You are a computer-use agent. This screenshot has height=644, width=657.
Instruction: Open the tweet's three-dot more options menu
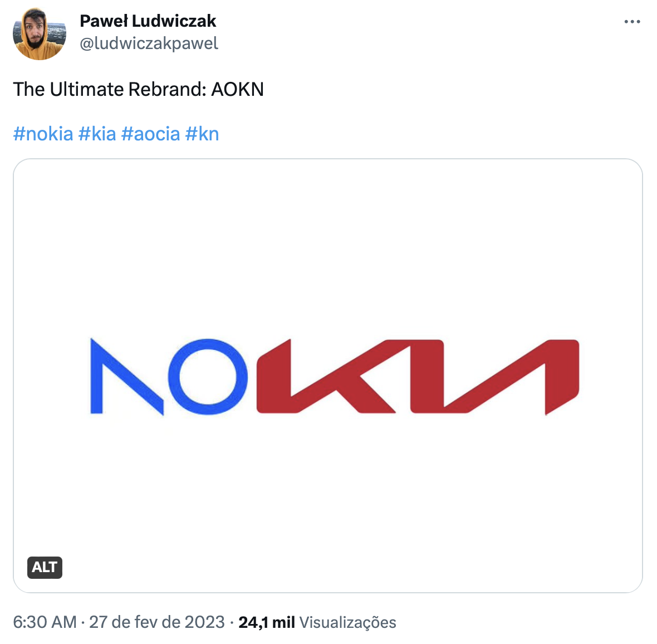coord(632,22)
